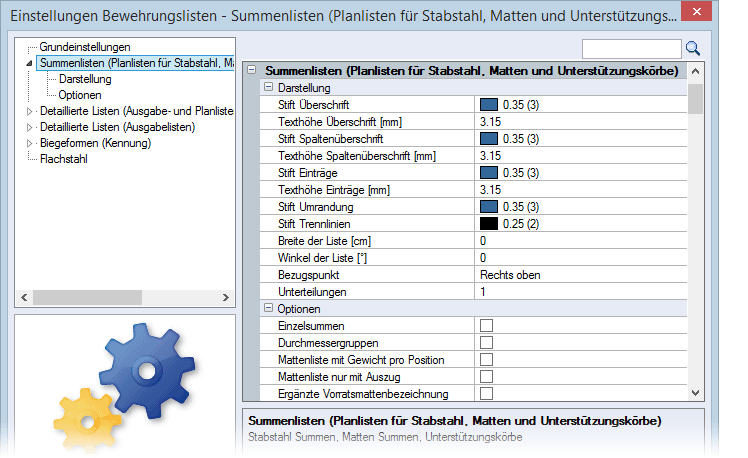Select Flachstahl in the tree
Viewport: 748px width, 458px height.
point(63,159)
